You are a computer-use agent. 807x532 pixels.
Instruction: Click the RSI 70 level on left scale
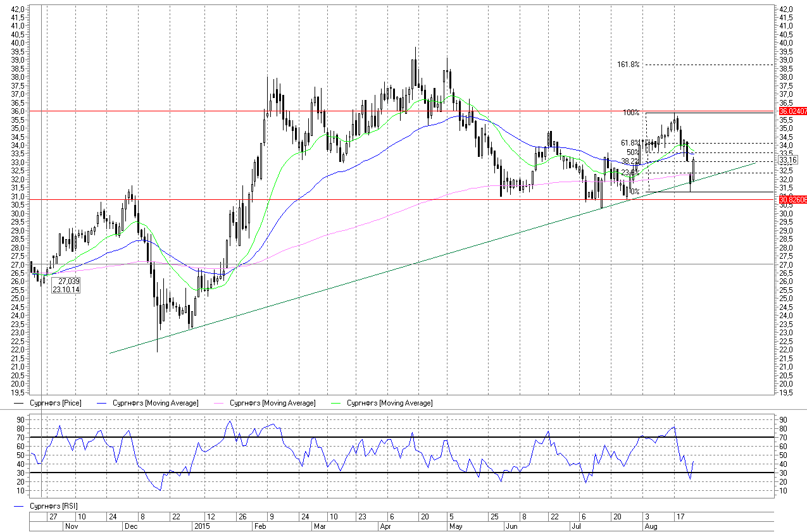click(21, 437)
